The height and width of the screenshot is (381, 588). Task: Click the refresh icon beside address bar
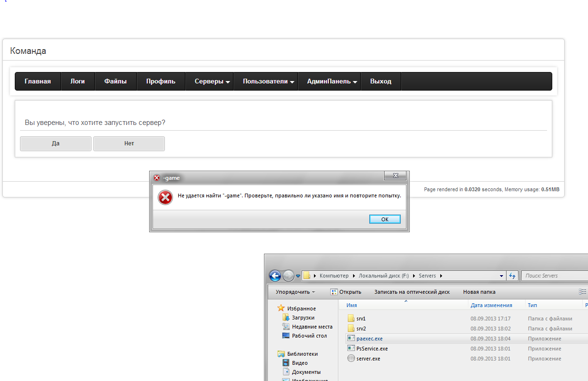(x=512, y=276)
